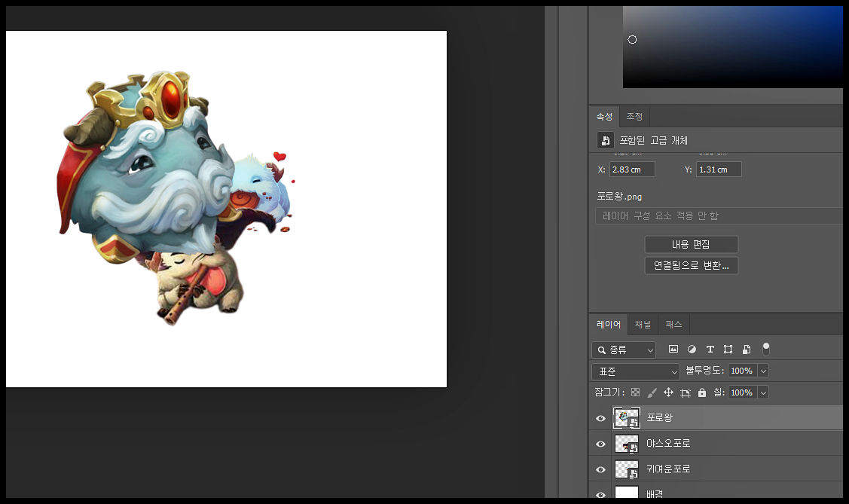The width and height of the screenshot is (849, 504).
Task: Select the 포로왕 layer name
Action: (659, 417)
